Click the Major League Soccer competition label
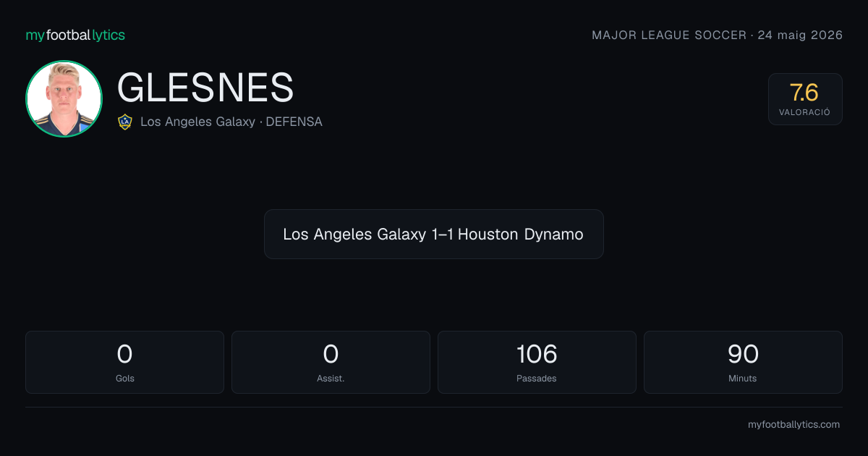868x456 pixels. 669,35
